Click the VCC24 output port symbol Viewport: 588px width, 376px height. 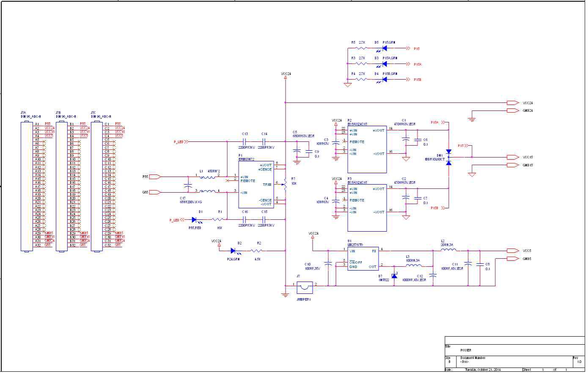(513, 103)
